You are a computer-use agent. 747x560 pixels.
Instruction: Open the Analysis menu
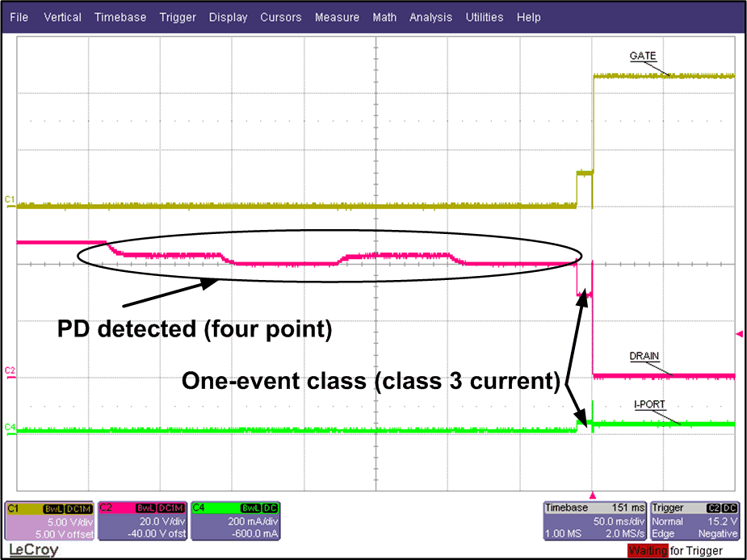pos(432,17)
